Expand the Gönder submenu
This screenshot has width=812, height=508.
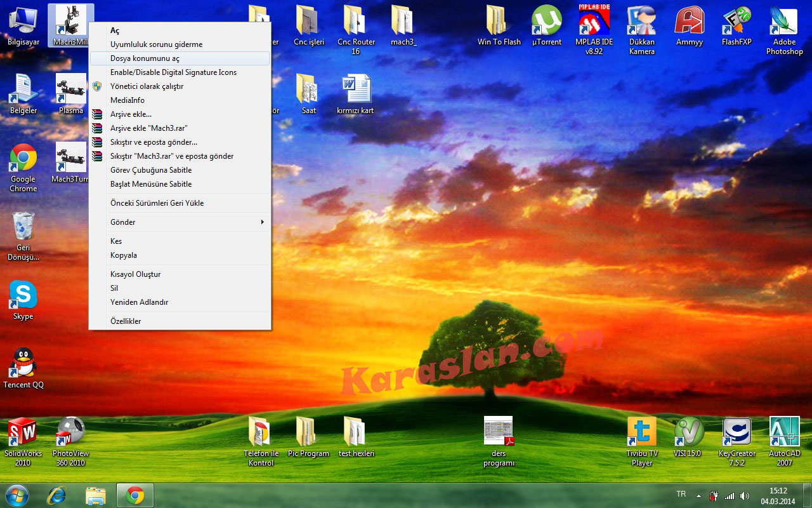(x=180, y=222)
